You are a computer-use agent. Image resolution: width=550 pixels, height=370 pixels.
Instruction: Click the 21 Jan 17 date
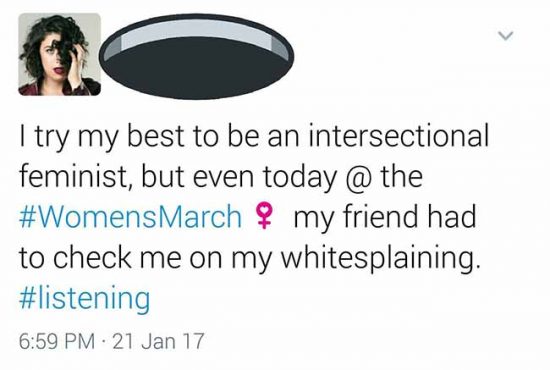click(x=158, y=341)
